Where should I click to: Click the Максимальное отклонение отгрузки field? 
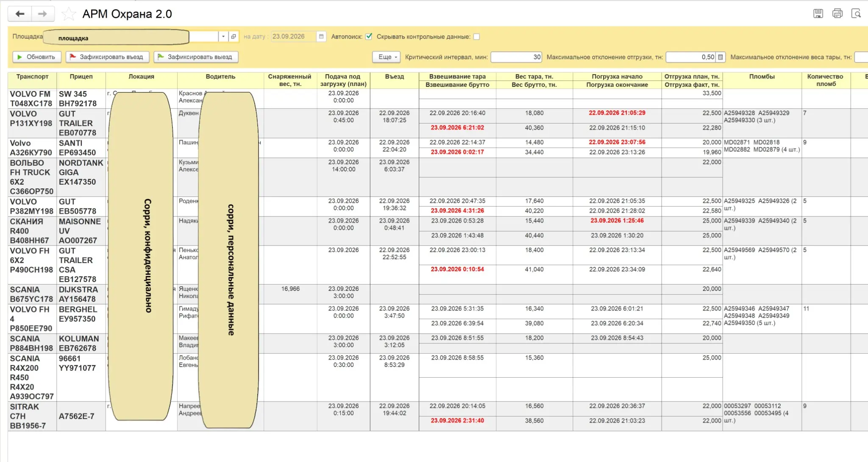[x=691, y=57]
